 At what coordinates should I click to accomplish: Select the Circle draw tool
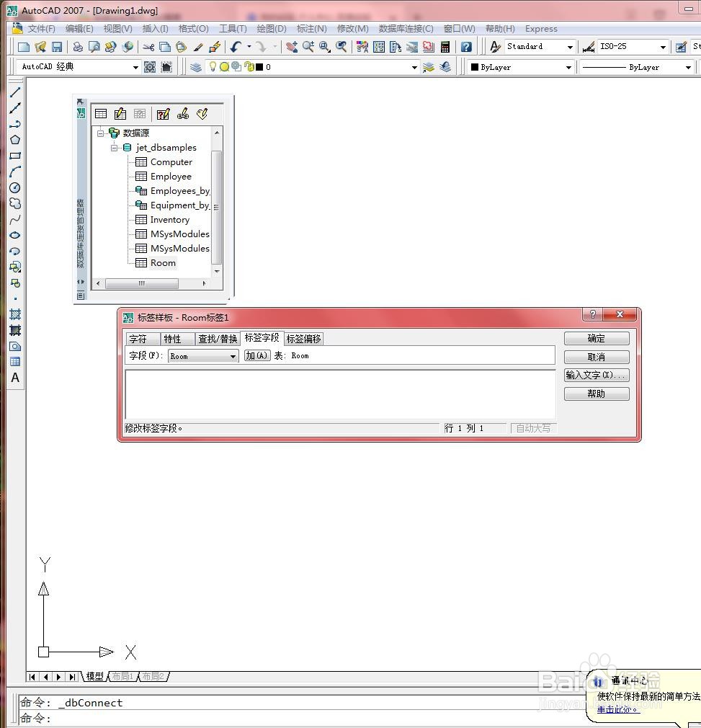pyautogui.click(x=15, y=187)
